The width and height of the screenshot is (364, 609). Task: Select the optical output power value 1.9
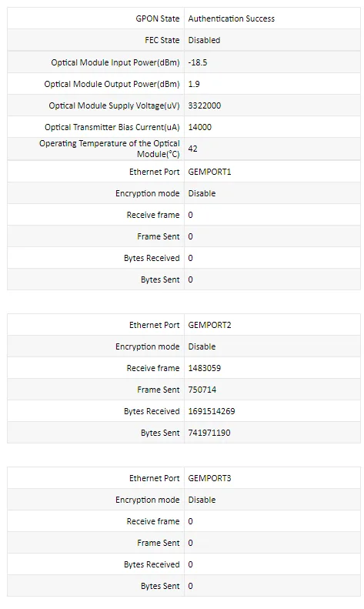(x=194, y=84)
